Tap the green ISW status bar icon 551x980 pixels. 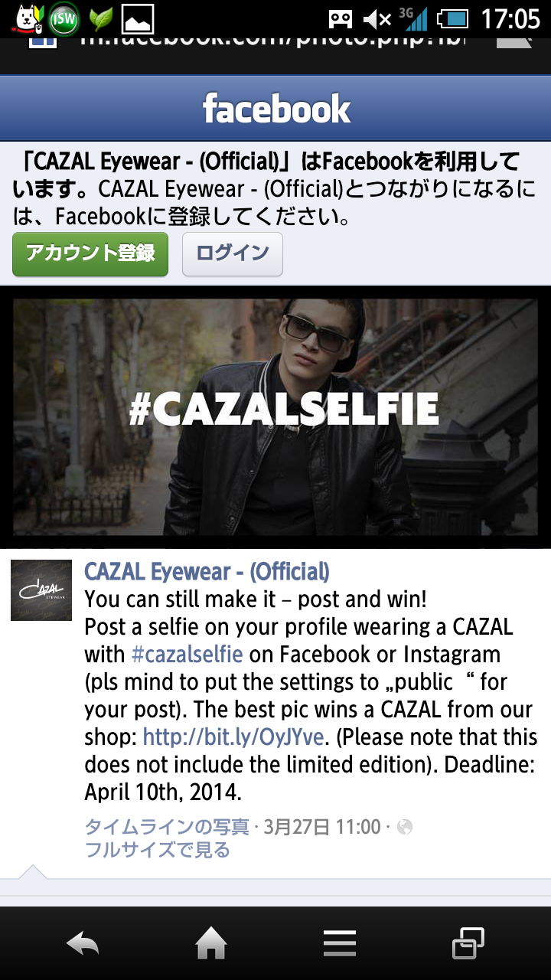coord(64,18)
